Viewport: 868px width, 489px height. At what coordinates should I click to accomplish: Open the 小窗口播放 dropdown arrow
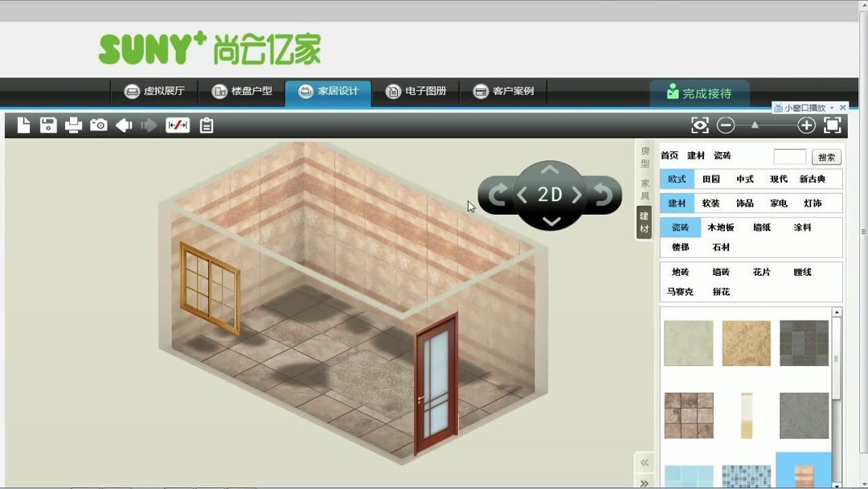pos(833,108)
